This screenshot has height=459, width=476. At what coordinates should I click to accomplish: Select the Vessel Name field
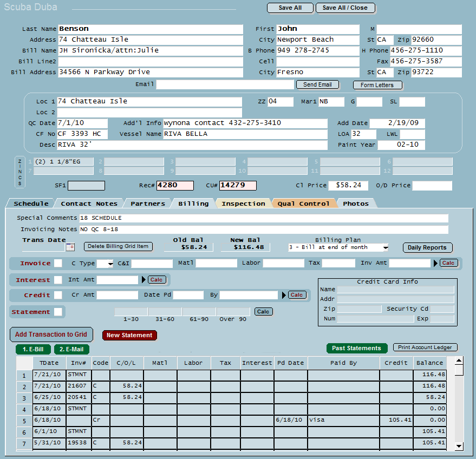tap(245, 134)
